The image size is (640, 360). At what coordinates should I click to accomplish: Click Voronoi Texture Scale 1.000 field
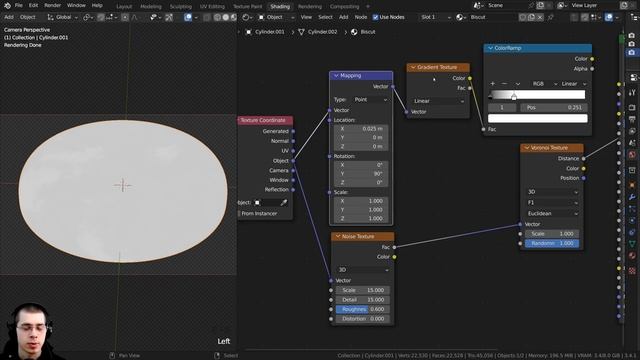click(x=552, y=234)
